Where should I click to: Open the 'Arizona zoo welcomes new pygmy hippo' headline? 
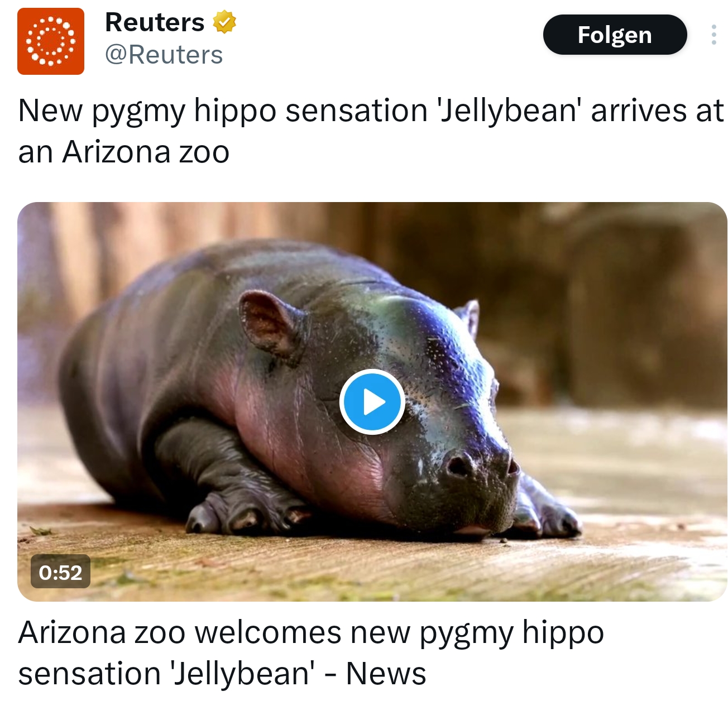coord(311,633)
